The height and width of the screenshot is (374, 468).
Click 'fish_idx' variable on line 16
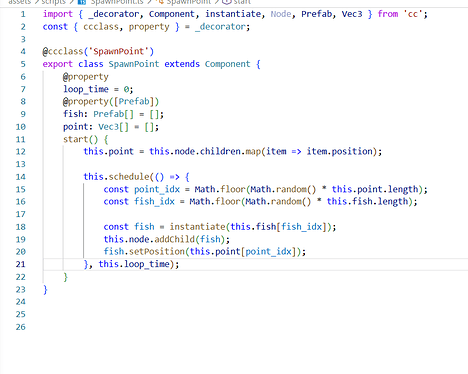(154, 202)
